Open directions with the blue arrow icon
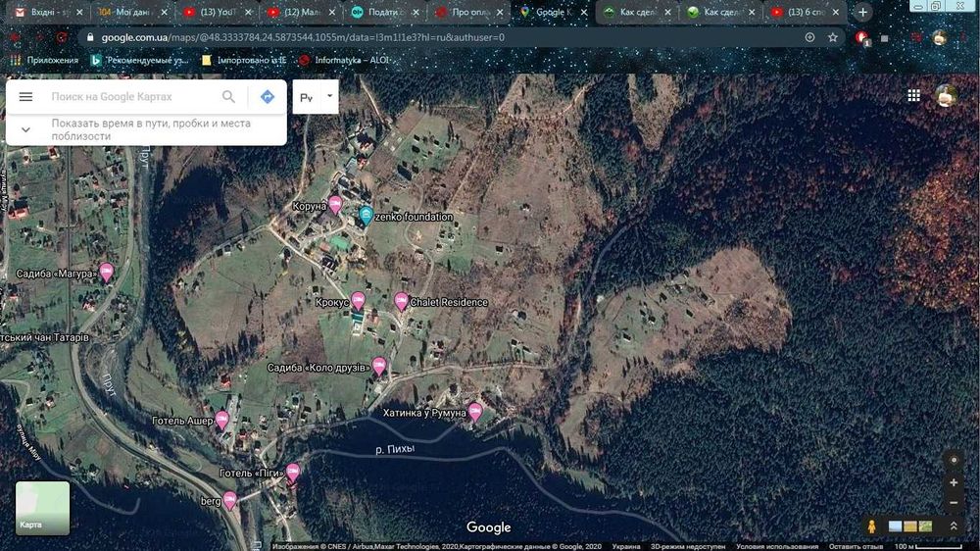 click(x=267, y=97)
